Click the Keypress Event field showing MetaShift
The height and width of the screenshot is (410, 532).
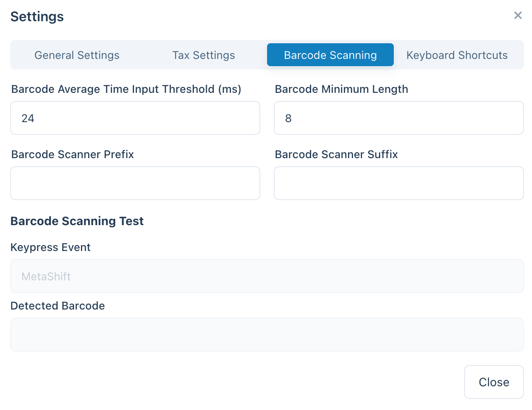[267, 276]
